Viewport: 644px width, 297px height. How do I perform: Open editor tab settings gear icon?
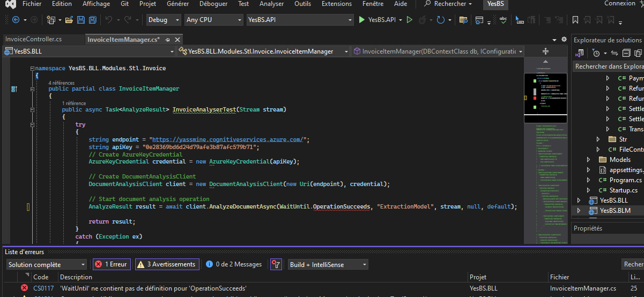564,40
